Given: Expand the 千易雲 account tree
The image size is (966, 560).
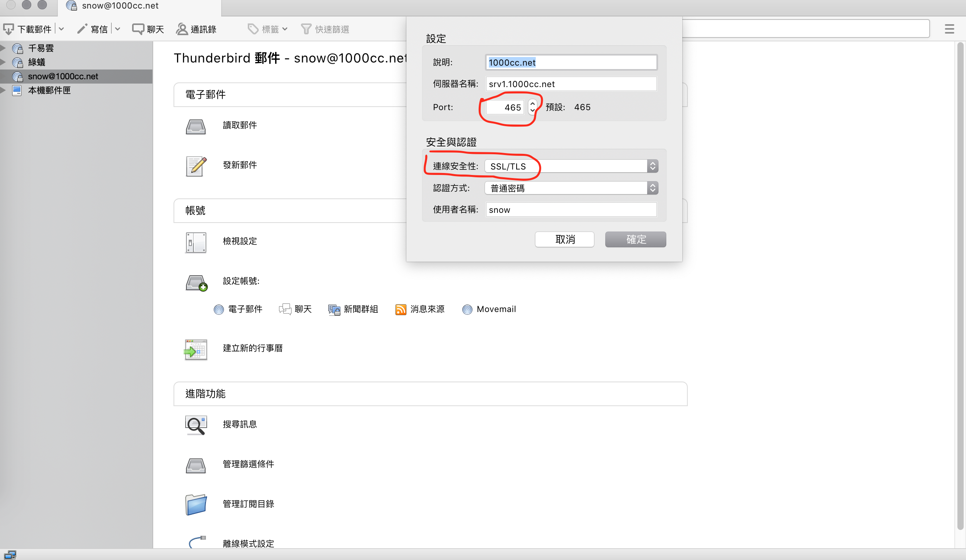Looking at the screenshot, I should (x=4, y=48).
